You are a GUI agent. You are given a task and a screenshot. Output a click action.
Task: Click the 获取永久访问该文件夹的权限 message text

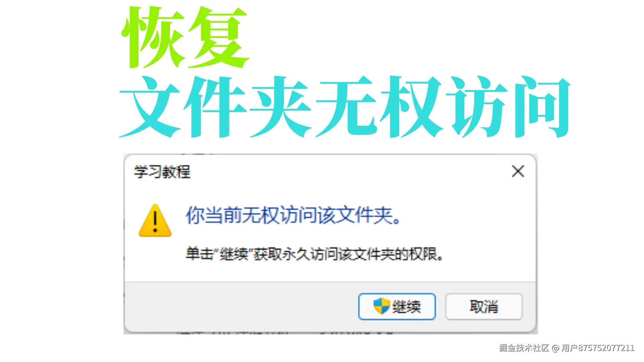tap(348, 254)
